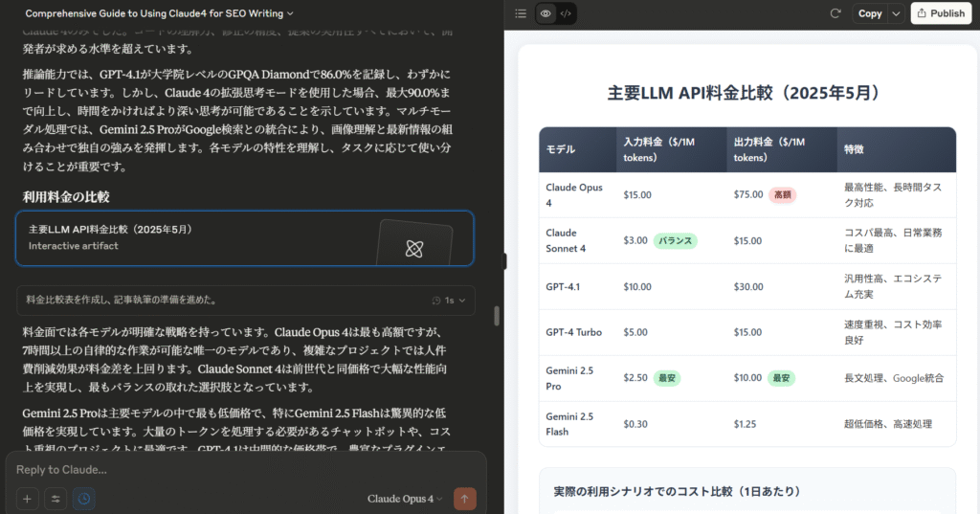Add attachment with plus icon
The height and width of the screenshot is (514, 980).
[27, 499]
